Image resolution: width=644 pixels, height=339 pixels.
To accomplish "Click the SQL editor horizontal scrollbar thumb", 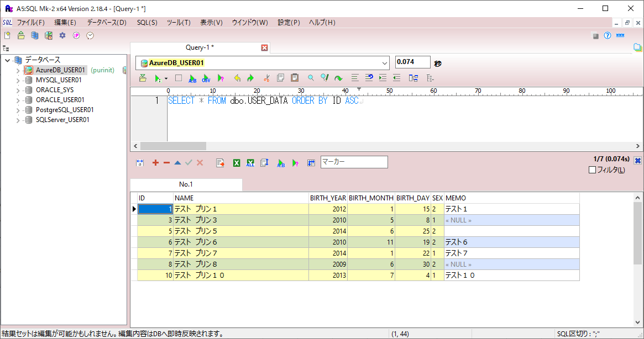I will [173, 146].
